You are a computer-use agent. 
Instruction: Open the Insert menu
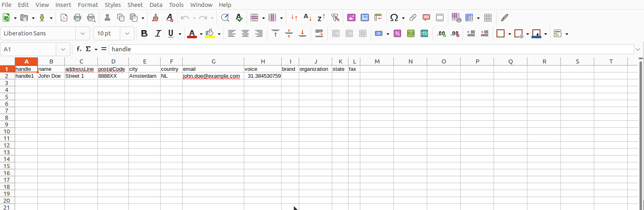tap(63, 4)
